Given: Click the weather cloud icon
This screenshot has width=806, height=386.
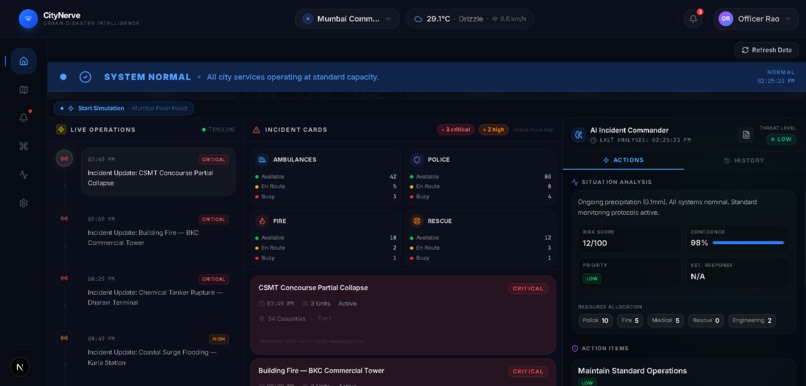Looking at the screenshot, I should [418, 19].
